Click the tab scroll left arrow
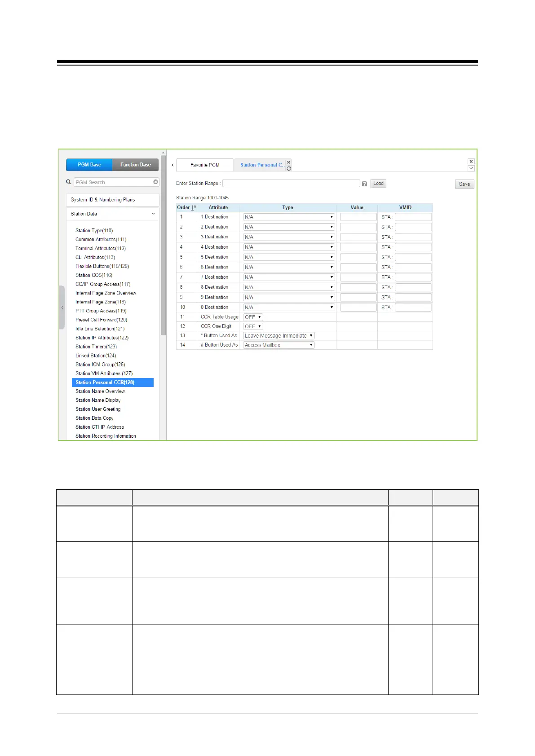This screenshot has width=535, height=756. [x=172, y=165]
